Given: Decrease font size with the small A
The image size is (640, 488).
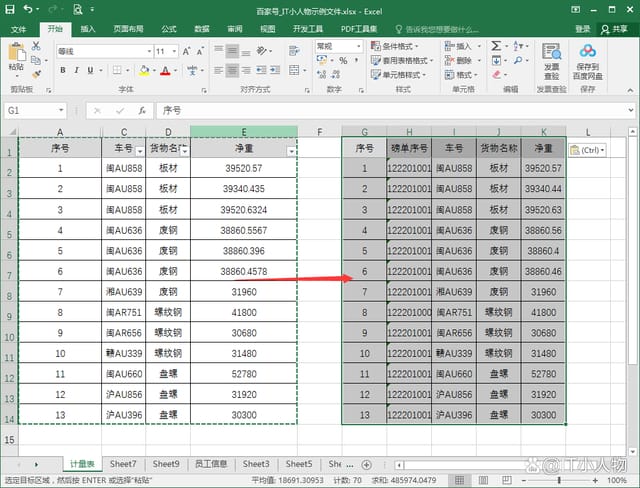Looking at the screenshot, I should click(200, 51).
